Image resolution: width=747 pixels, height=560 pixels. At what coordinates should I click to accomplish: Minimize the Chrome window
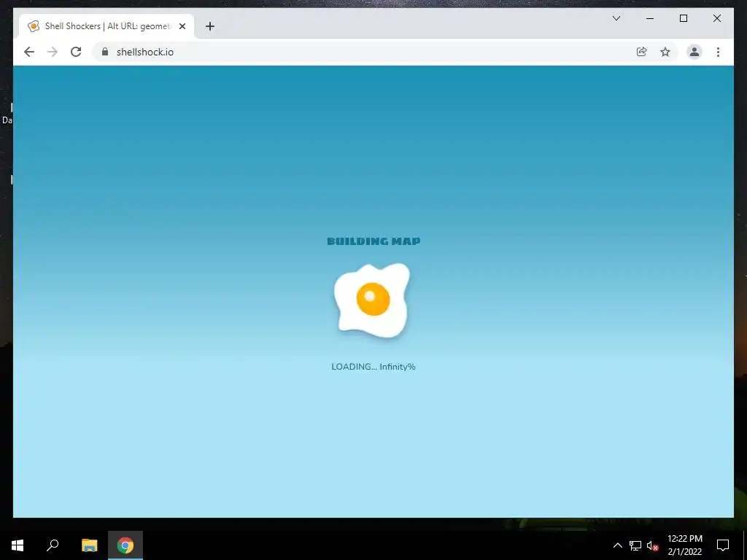650,18
